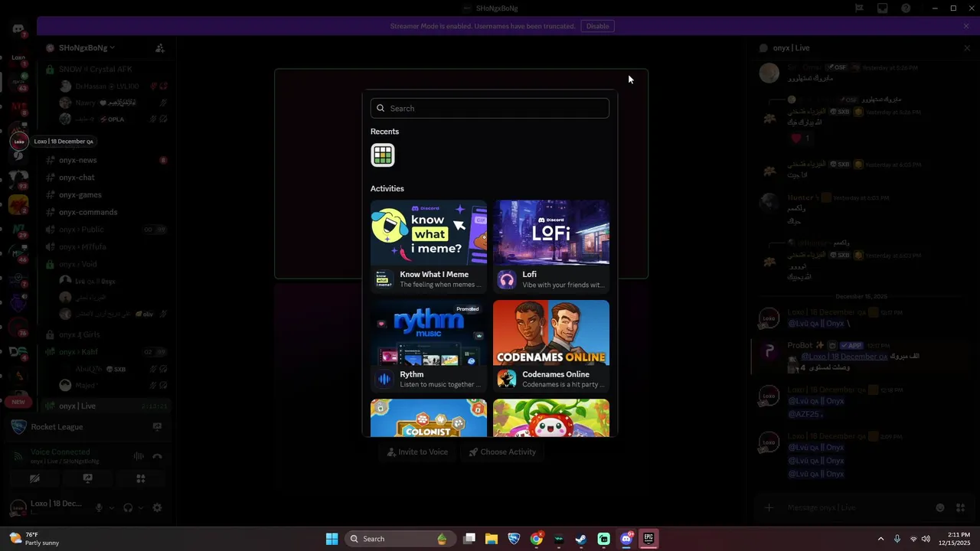This screenshot has height=551, width=980.
Task: Share your screen from voice panel
Action: [87, 478]
